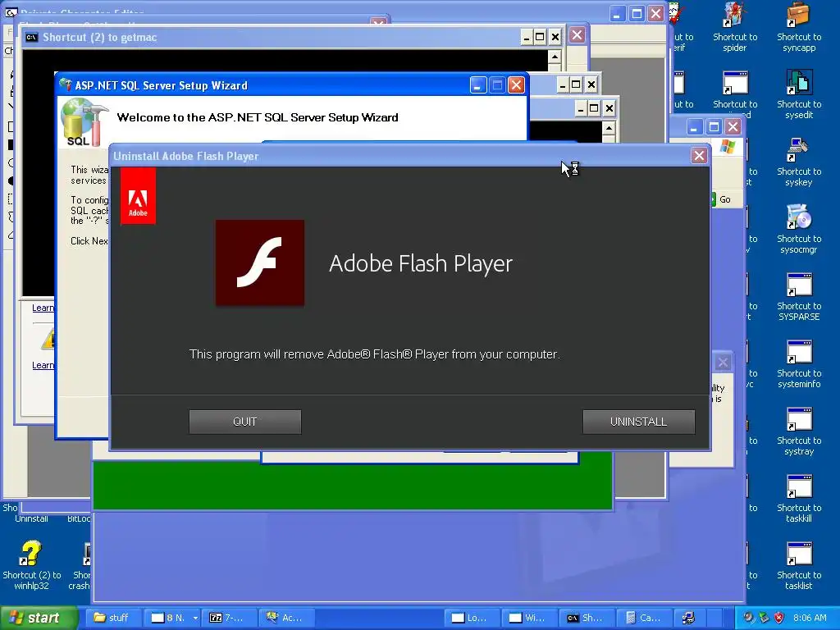The image size is (840, 630).
Task: Click the 8:06 AM taskbar clock
Action: pyautogui.click(x=810, y=619)
